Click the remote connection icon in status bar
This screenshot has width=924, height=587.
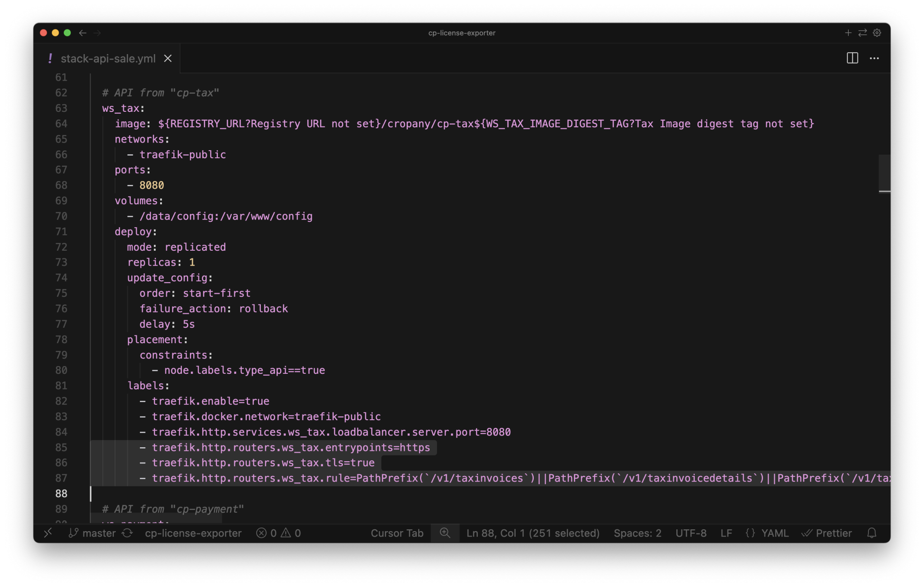coord(48,533)
